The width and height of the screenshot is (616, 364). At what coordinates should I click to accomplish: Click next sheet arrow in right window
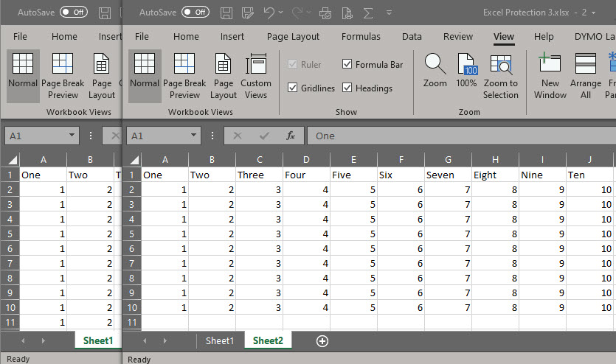click(x=165, y=341)
